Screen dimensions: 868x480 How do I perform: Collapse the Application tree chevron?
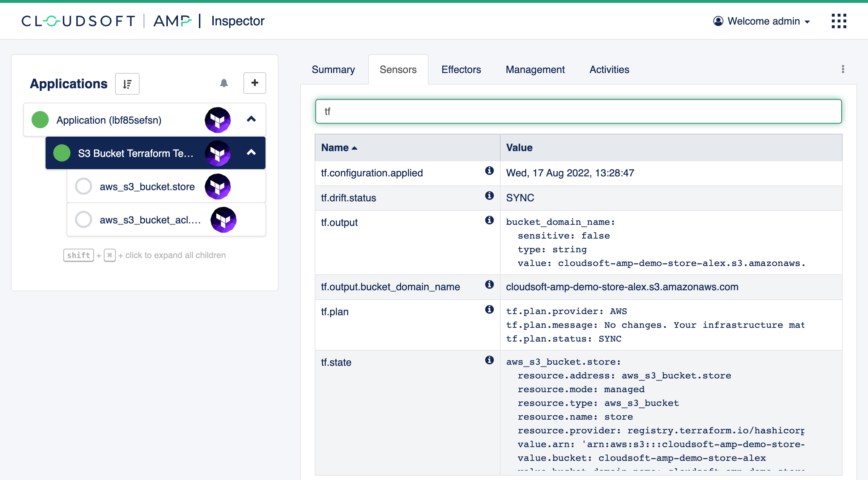(252, 119)
